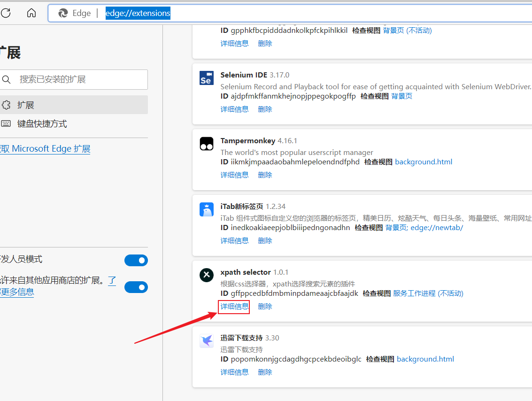Image resolution: width=532 pixels, height=401 pixels.
Task: Delete xpath selector via 删除
Action: pos(265,307)
